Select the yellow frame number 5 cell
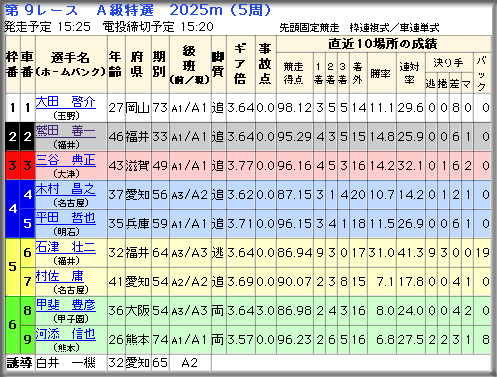The image size is (497, 377). pyautogui.click(x=13, y=267)
